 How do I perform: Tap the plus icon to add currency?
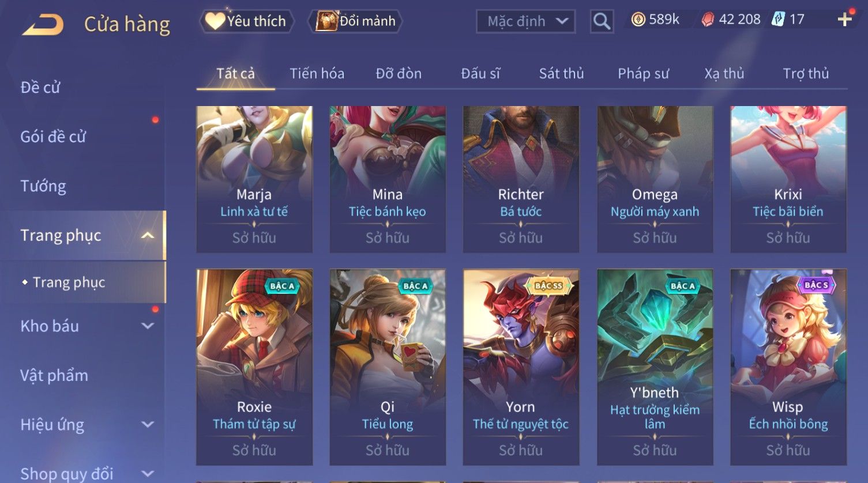coord(845,20)
